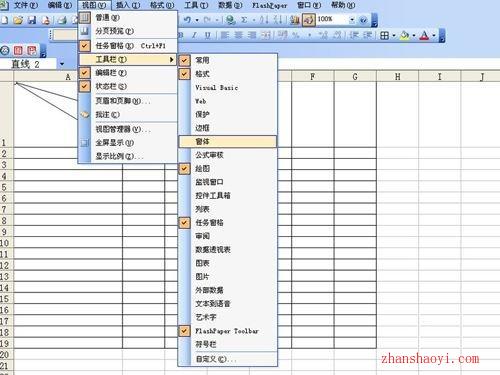Select the column H header
500x375 pixels.
[x=397, y=77]
